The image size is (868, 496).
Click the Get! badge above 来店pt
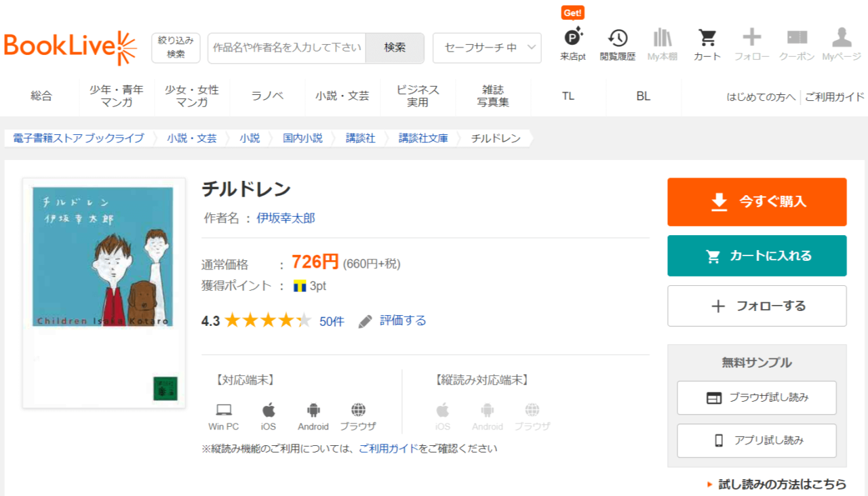(573, 13)
